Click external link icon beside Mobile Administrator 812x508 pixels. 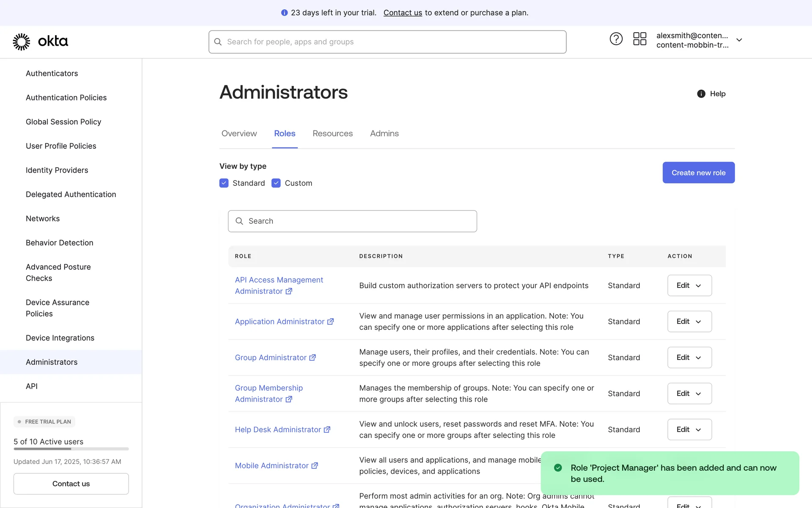point(315,466)
